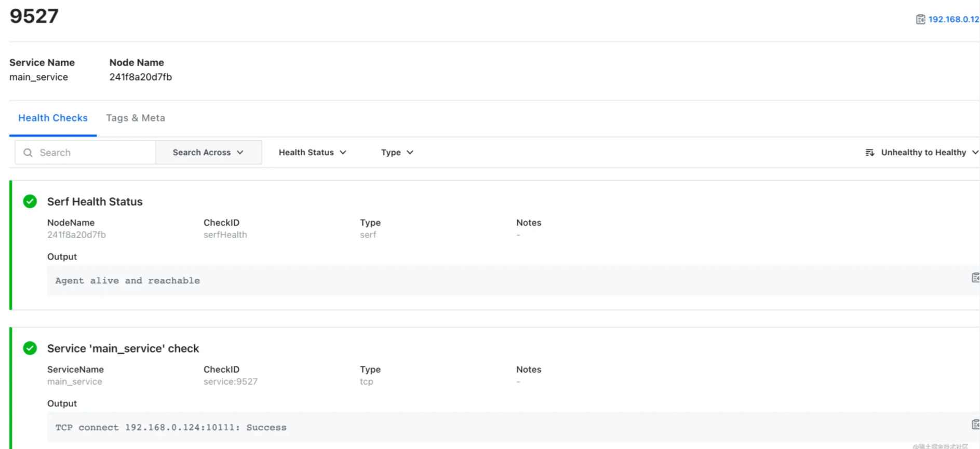The image size is (980, 449).
Task: Open the Type filter dropdown
Action: 397,153
